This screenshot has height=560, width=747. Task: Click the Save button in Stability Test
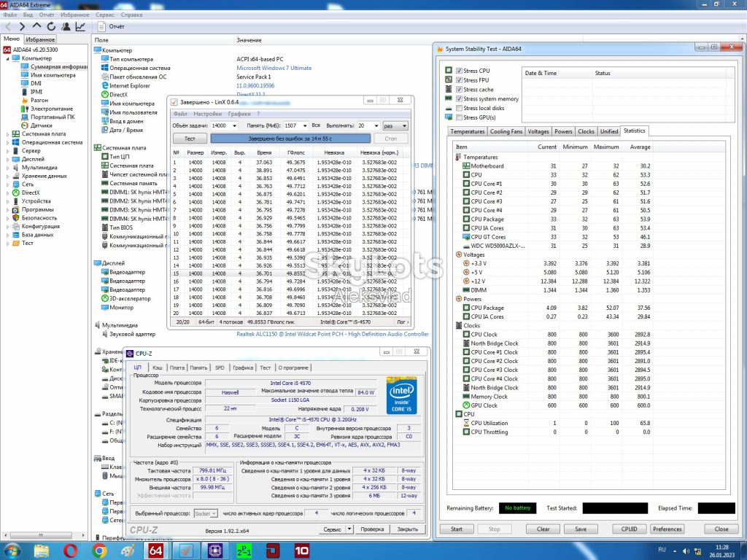point(581,529)
